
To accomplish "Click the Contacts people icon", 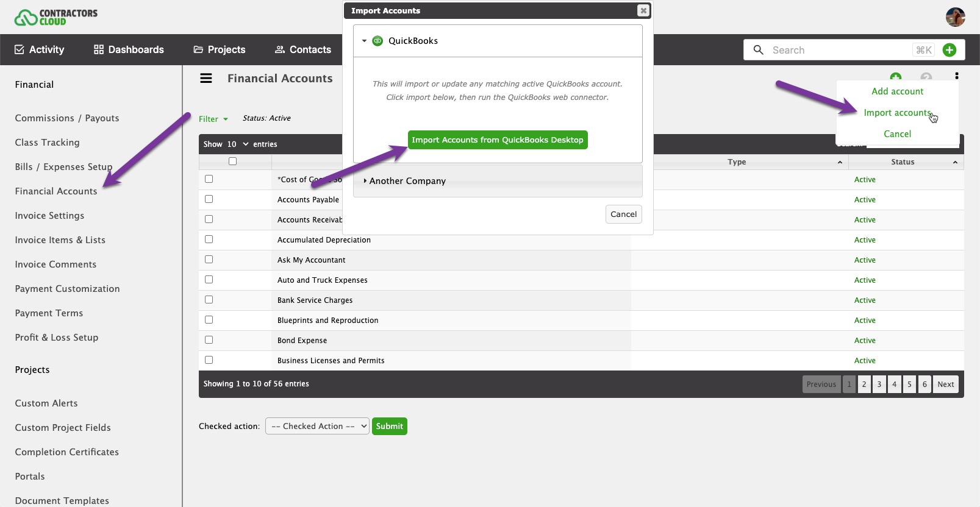I will click(x=280, y=49).
